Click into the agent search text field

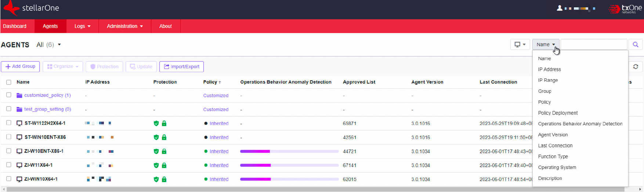594,45
